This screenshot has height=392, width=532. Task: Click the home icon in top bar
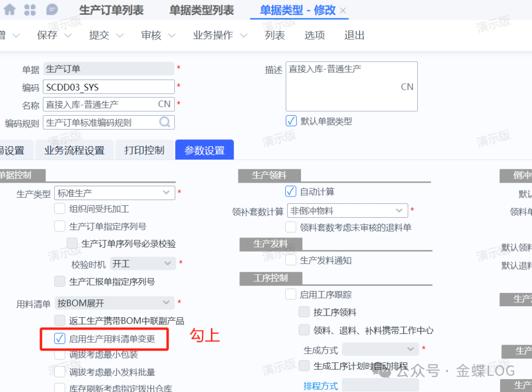click(x=9, y=9)
